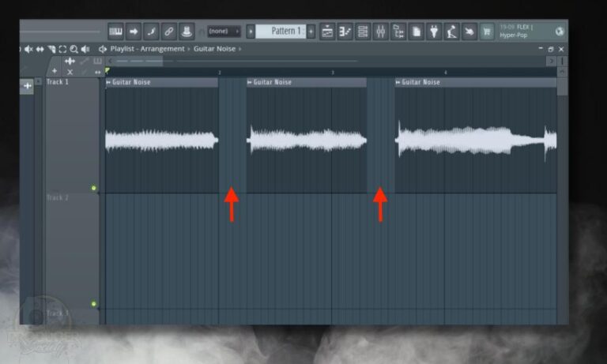The width and height of the screenshot is (607, 364).
Task: Click Guitar Noise in the playlist breadcrumb
Action: (x=214, y=49)
